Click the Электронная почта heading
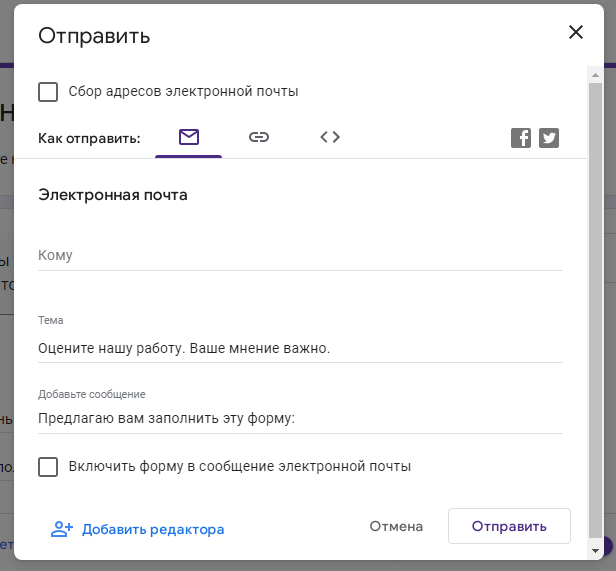Viewport: 616px width, 571px height. pyautogui.click(x=113, y=195)
